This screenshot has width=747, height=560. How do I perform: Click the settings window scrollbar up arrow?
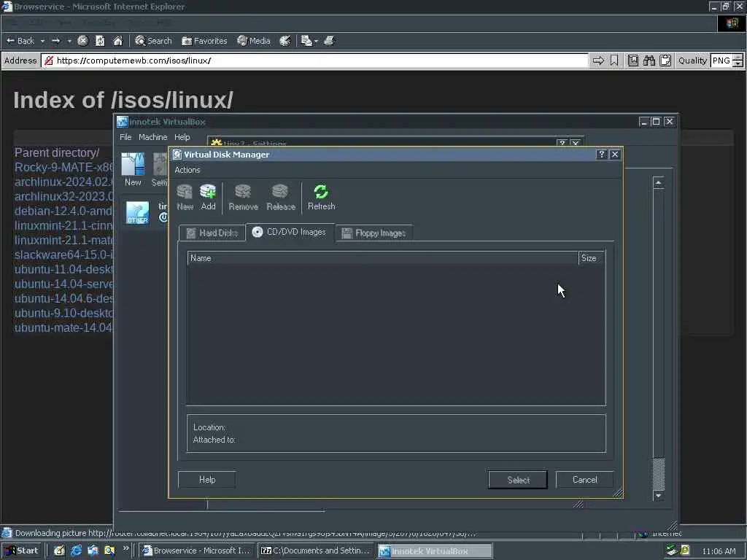(x=659, y=182)
